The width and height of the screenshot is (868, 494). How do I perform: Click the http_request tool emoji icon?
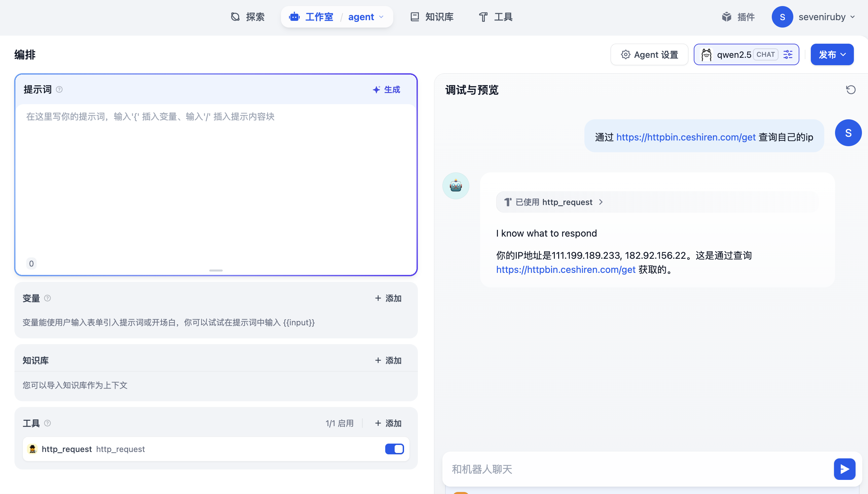[x=33, y=449]
